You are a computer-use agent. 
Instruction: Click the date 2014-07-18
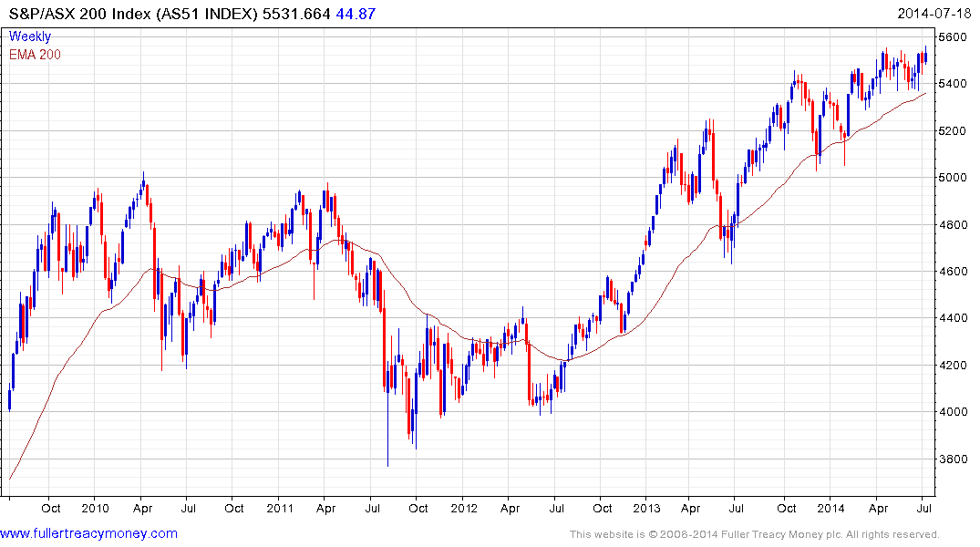[934, 14]
